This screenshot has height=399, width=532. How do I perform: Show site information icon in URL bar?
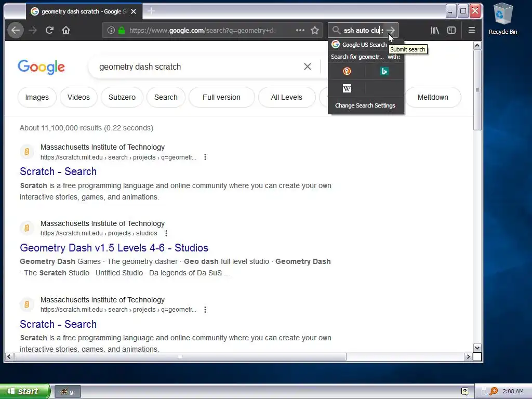point(111,30)
